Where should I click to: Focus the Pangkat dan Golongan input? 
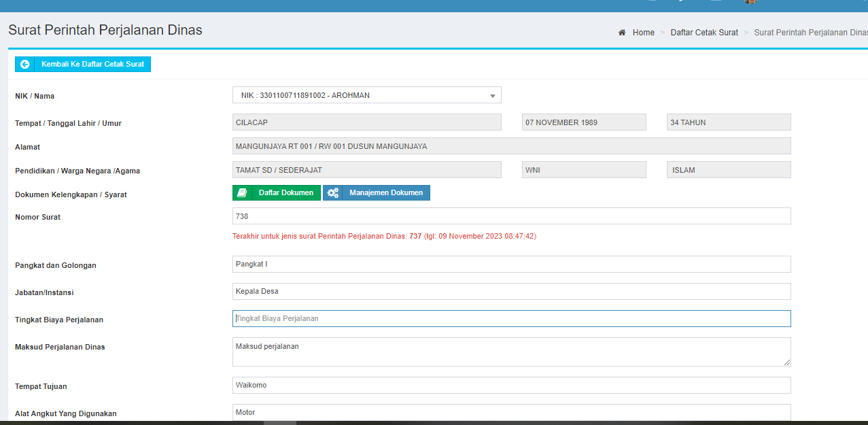point(511,264)
